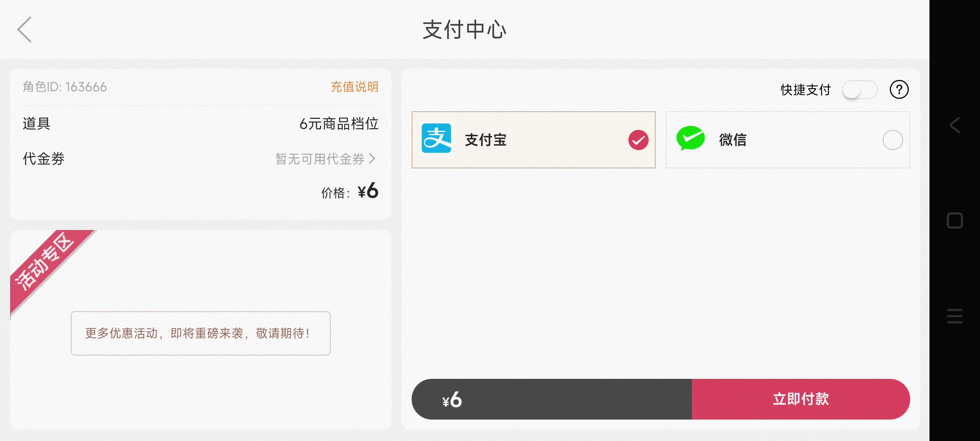
Task: Open the 道具 6元商品档位 row
Action: pyautogui.click(x=201, y=124)
